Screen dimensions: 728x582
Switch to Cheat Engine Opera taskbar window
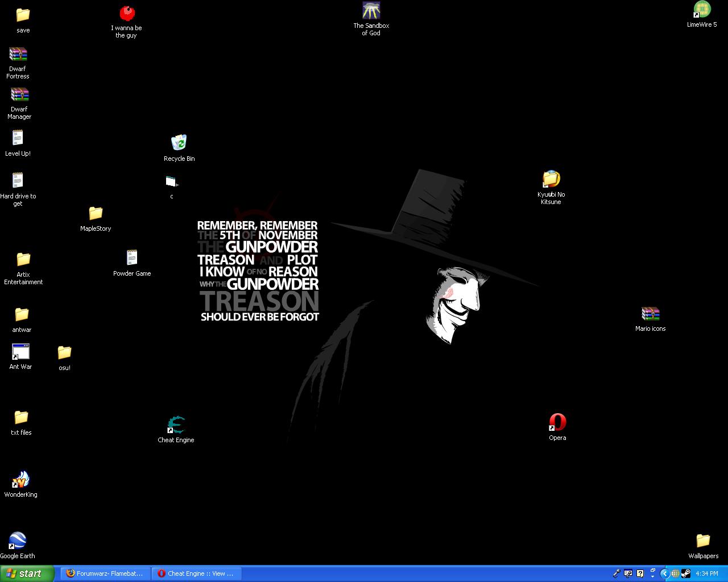197,573
